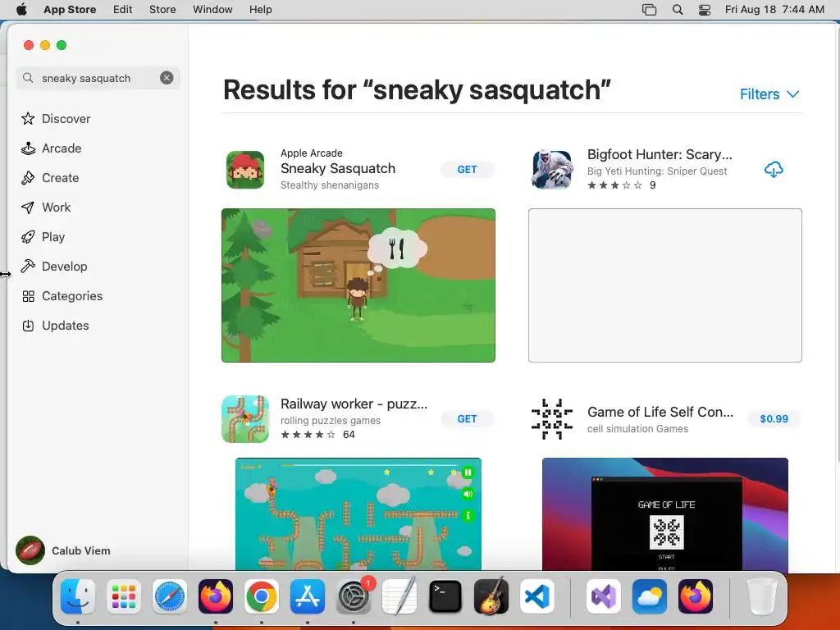Launch Terminal from the Dock
This screenshot has width=840, height=630.
tap(445, 597)
